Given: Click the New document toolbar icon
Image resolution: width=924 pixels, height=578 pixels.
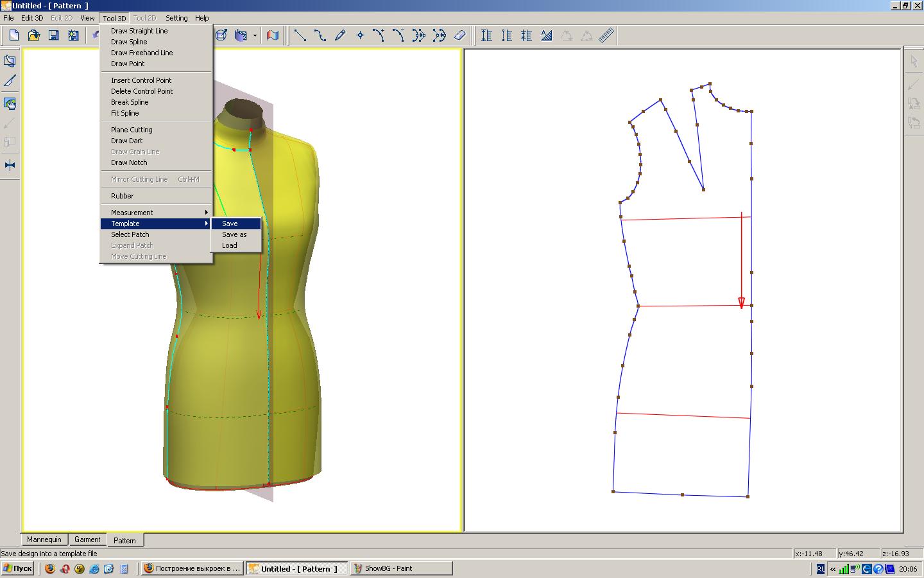Looking at the screenshot, I should point(13,35).
